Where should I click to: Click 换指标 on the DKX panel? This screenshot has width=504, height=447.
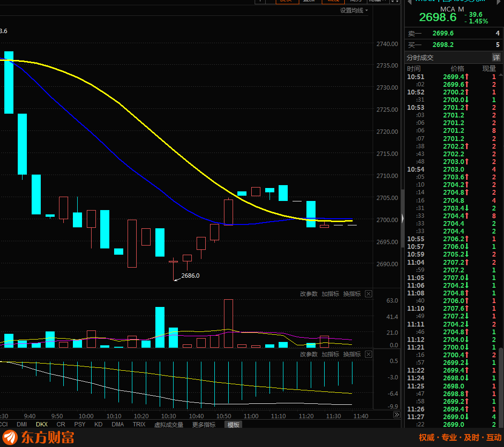click(x=352, y=354)
